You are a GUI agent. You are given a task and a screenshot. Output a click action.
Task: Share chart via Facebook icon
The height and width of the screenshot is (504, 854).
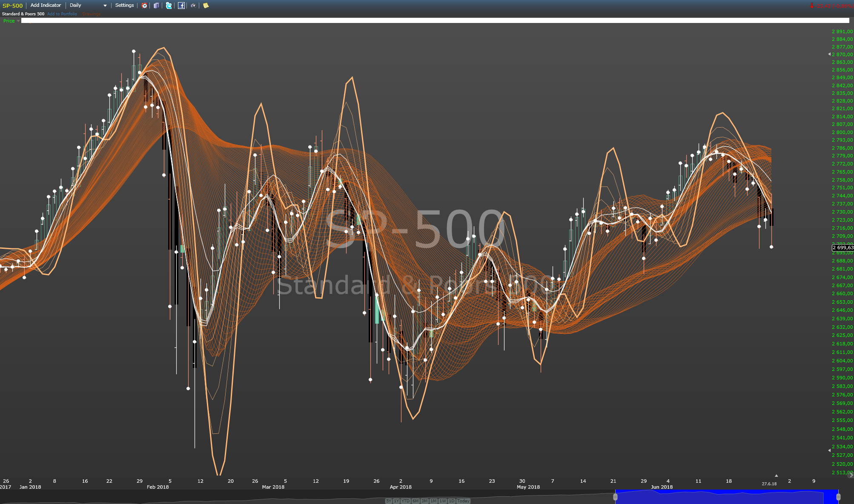point(181,6)
